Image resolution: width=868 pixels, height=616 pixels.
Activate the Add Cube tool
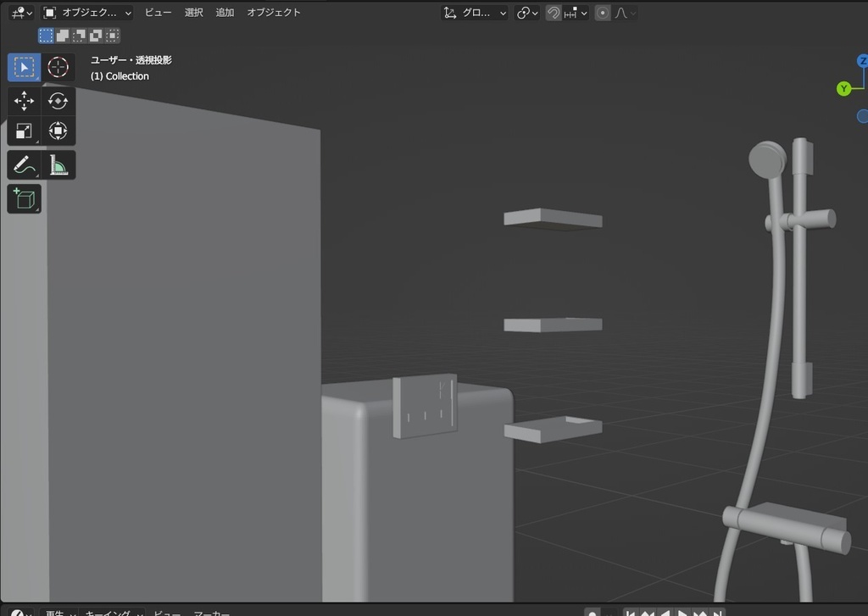(x=23, y=199)
